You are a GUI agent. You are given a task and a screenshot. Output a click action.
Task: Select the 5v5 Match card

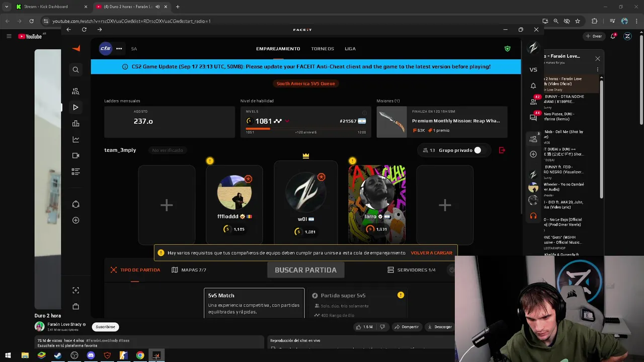(x=254, y=303)
